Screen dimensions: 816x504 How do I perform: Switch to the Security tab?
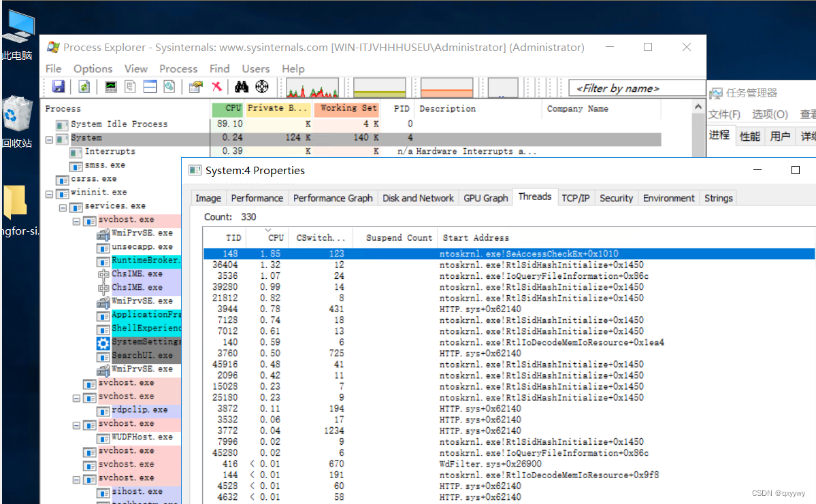616,198
